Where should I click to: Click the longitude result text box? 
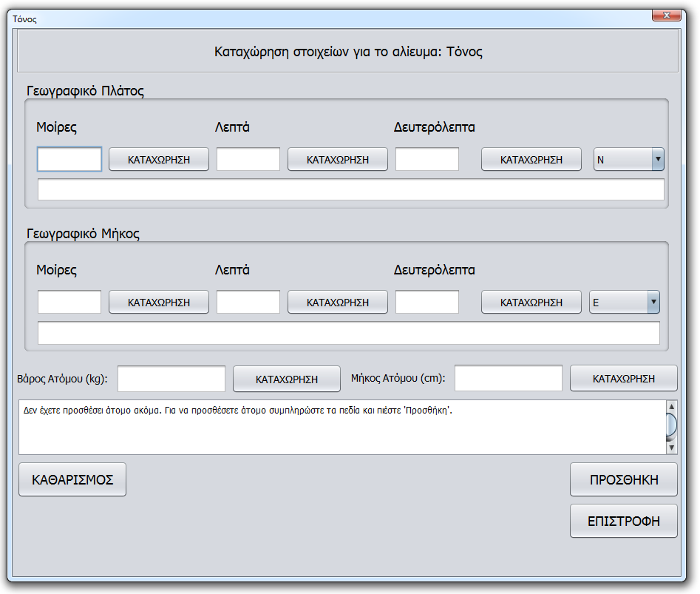coord(349,333)
